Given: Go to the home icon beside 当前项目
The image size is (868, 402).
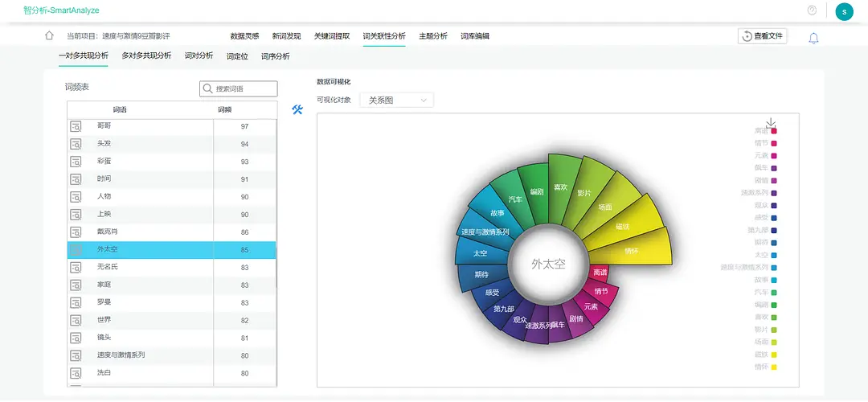Looking at the screenshot, I should coord(49,36).
